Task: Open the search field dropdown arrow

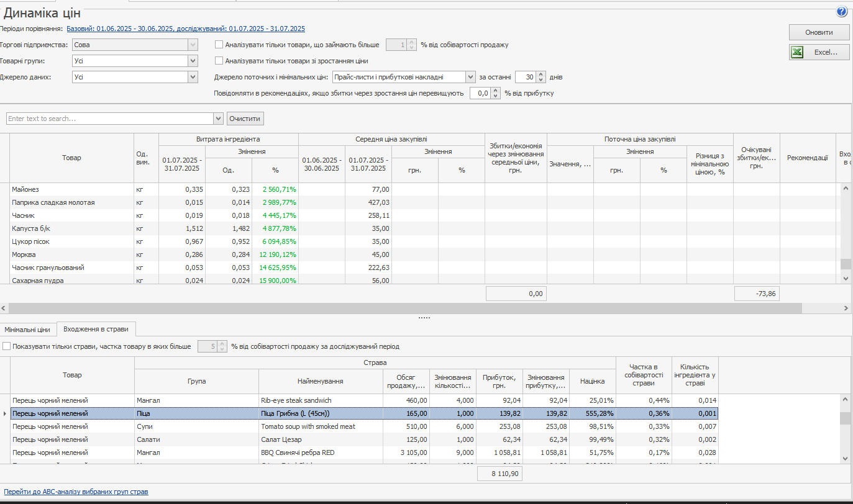Action: (x=217, y=119)
